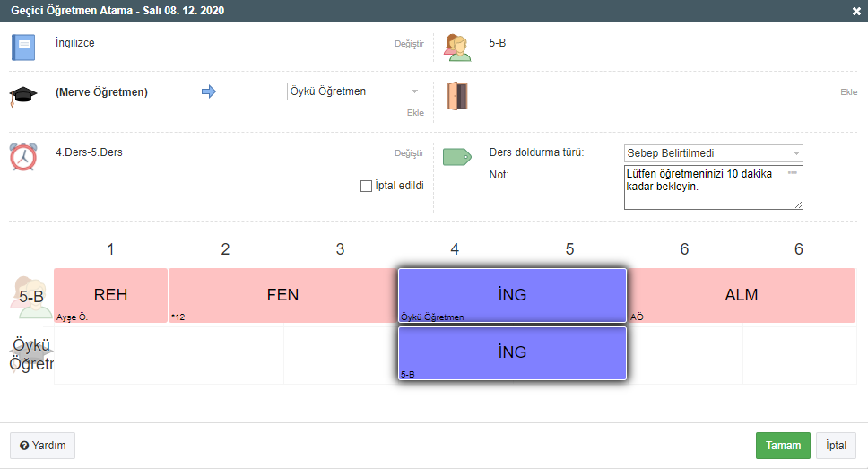Click Değiştir link for 4.Ders-5.Ders
868x469 pixels.
tap(409, 153)
